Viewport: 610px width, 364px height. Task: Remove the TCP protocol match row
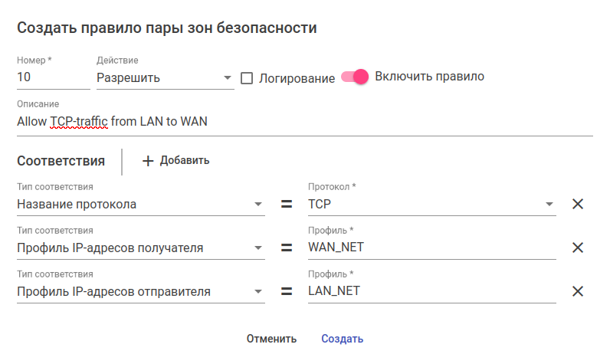tap(578, 204)
